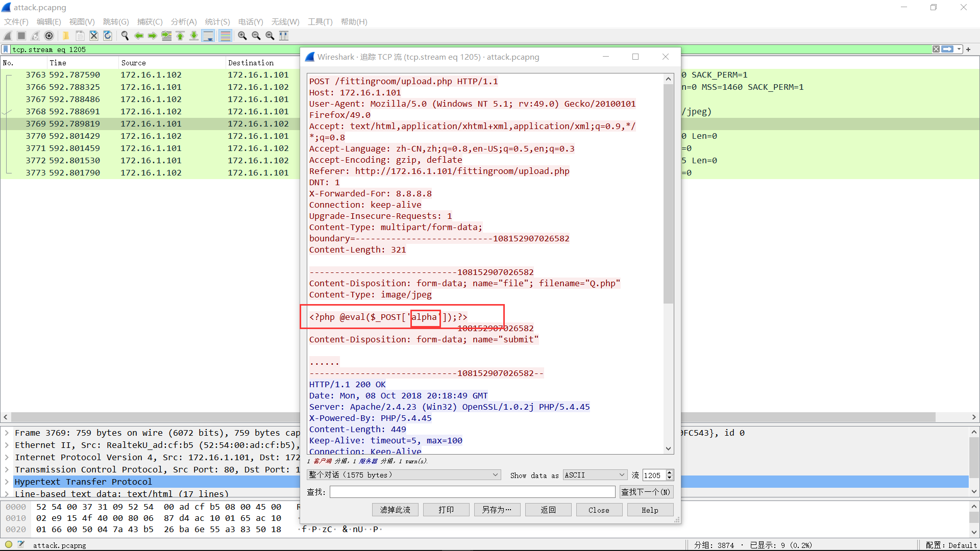
Task: Start capture with the shark fin icon
Action: (8, 36)
